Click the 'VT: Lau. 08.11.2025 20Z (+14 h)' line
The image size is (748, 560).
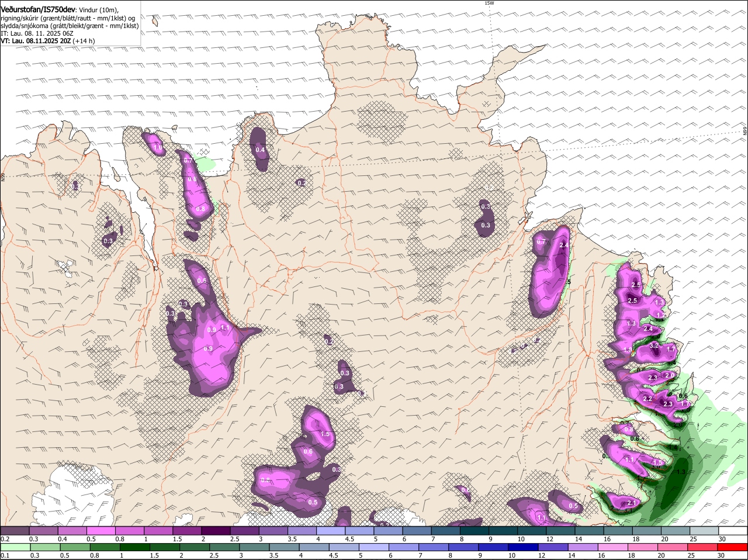click(48, 41)
